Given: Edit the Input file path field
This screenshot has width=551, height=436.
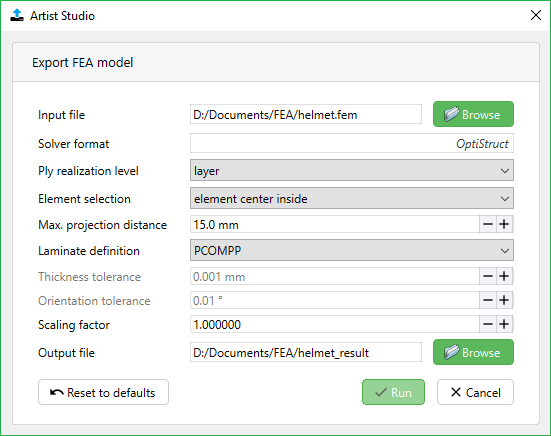Looking at the screenshot, I should (306, 114).
